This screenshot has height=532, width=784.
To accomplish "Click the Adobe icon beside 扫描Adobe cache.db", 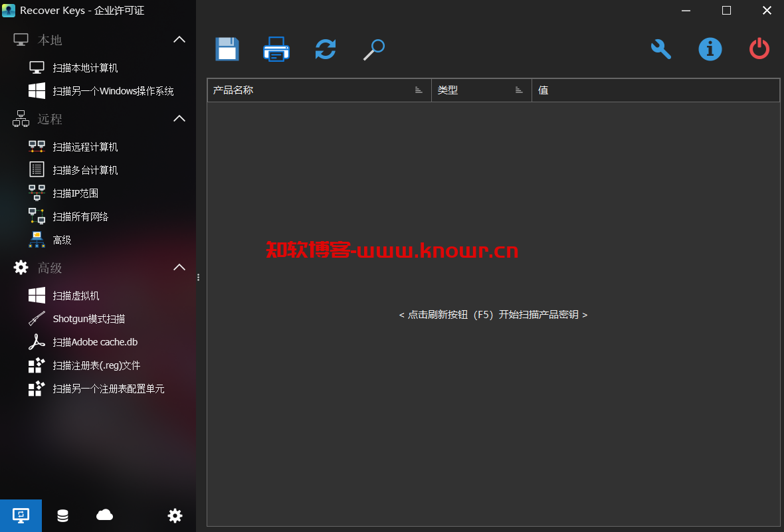I will [x=37, y=342].
